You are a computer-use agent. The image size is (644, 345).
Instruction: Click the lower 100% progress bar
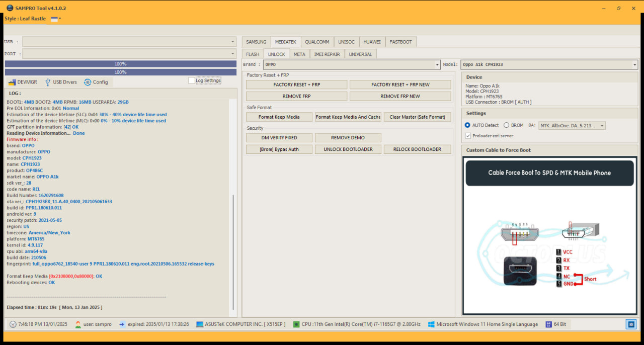pos(121,72)
